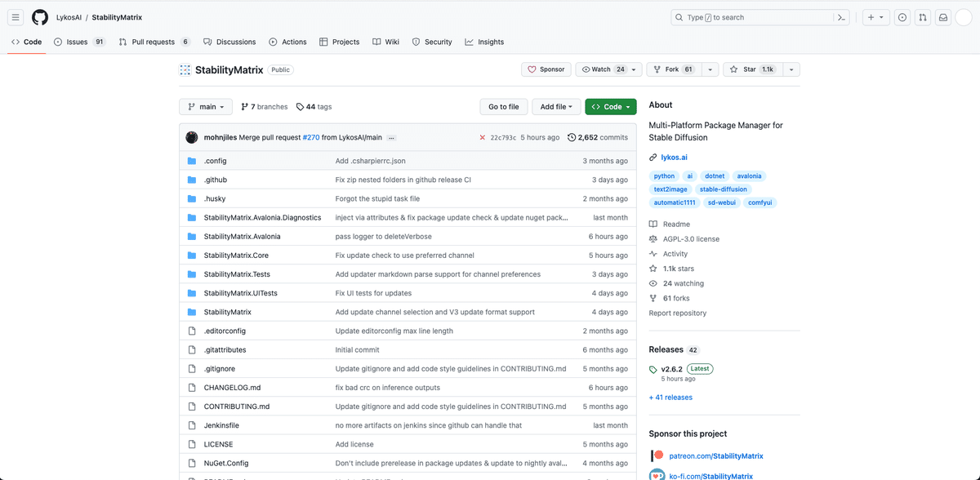Viewport: 980px width, 480px height.
Task: Fork the repository with Fork button
Action: (673, 69)
